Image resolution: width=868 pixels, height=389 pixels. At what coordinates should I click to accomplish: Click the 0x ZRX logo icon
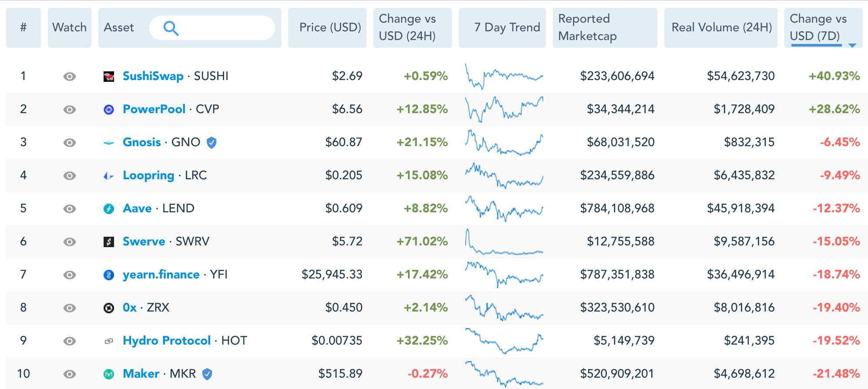(x=108, y=308)
